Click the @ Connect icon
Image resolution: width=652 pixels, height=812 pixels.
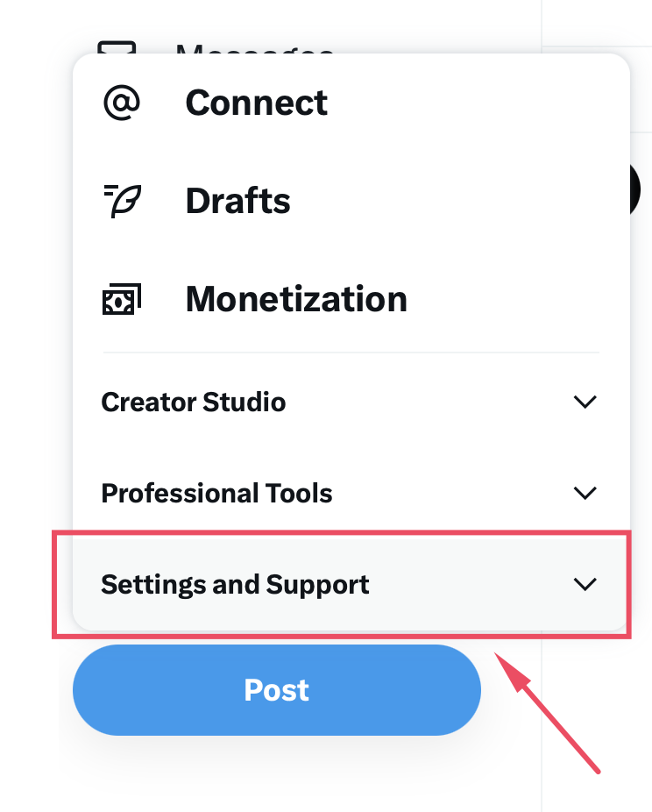coord(123,102)
